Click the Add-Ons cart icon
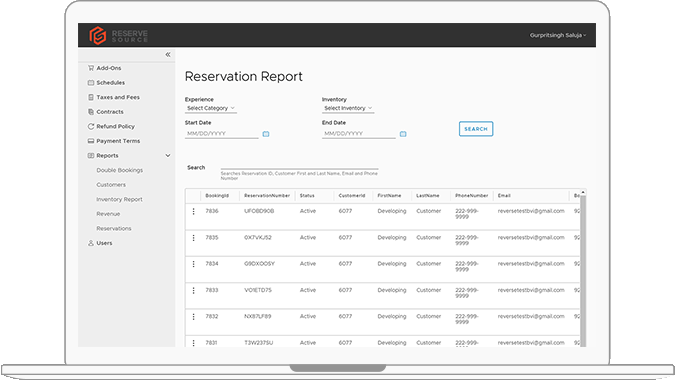Viewport: 675px width, 380px height. [x=91, y=68]
